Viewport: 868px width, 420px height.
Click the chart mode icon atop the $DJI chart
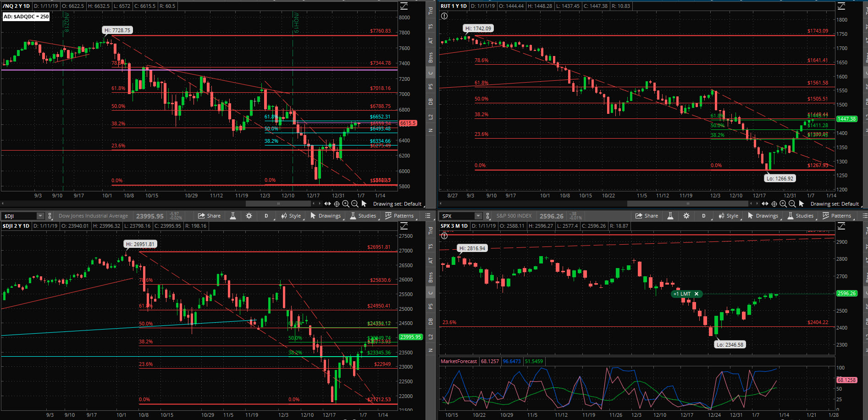tap(404, 226)
